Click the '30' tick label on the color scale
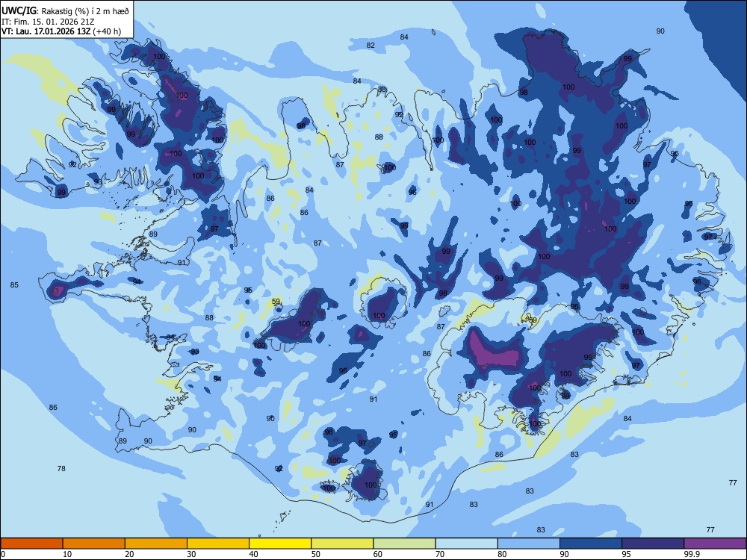The width and height of the screenshot is (747, 560). click(191, 554)
